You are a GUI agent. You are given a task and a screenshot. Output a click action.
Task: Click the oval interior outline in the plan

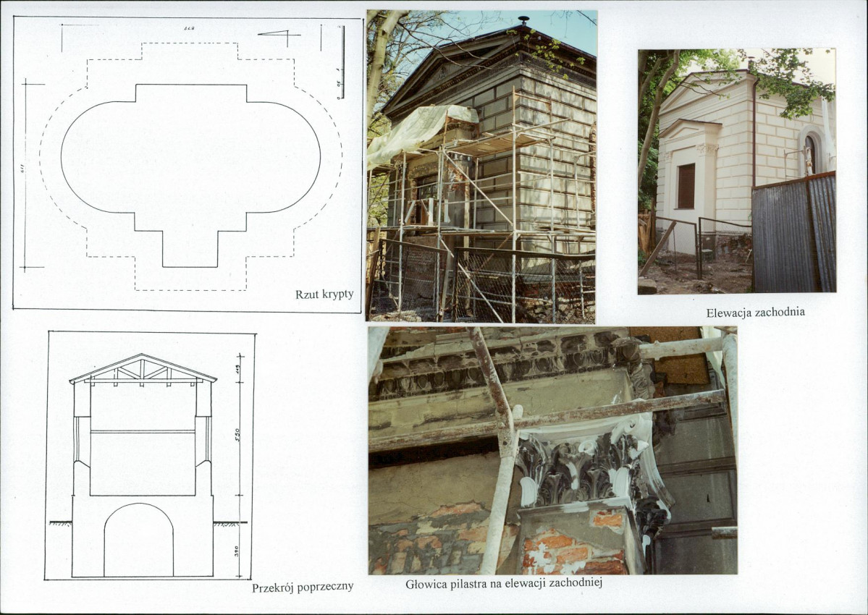tap(190, 157)
